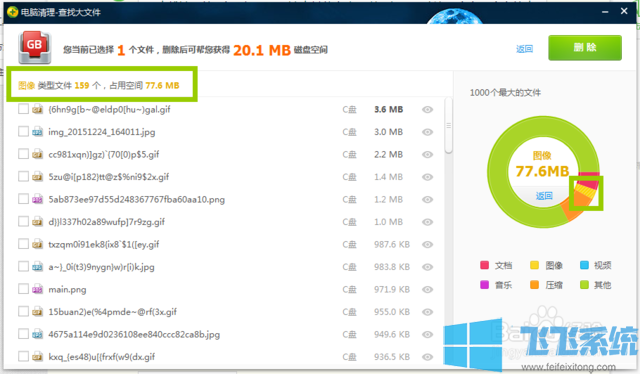Image resolution: width=640 pixels, height=374 pixels.
Task: Select the green 其他 legend swatch
Action: pos(584,285)
